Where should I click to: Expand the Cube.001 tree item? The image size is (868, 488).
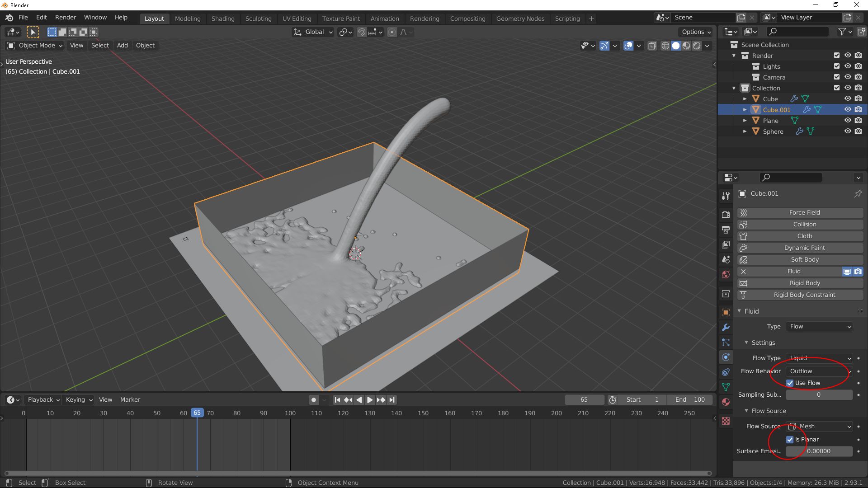point(745,109)
